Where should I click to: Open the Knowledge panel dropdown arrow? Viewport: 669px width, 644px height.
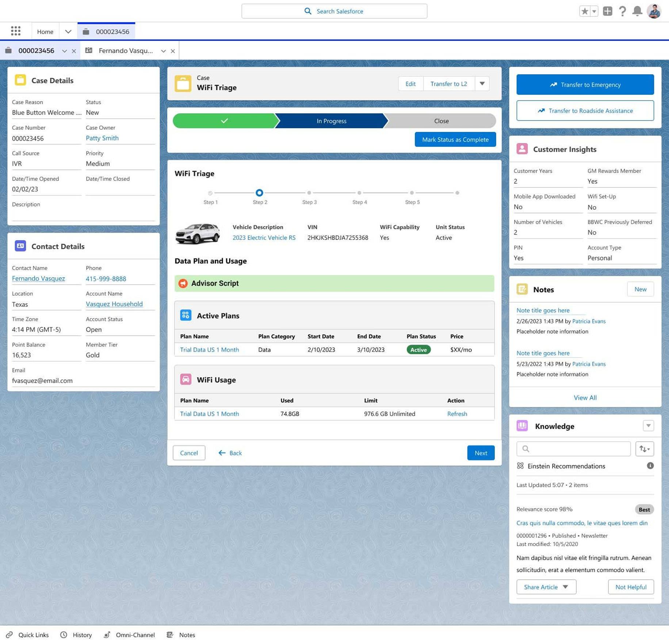click(x=648, y=426)
